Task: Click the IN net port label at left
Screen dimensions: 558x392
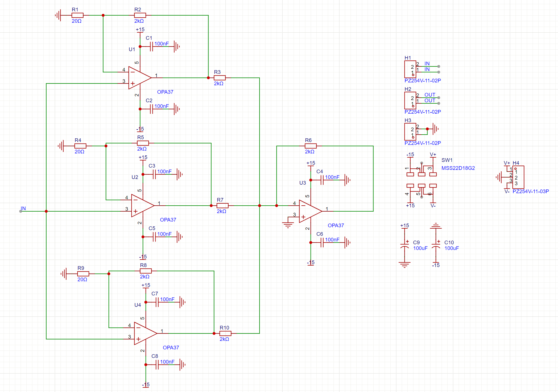Action: coord(23,209)
